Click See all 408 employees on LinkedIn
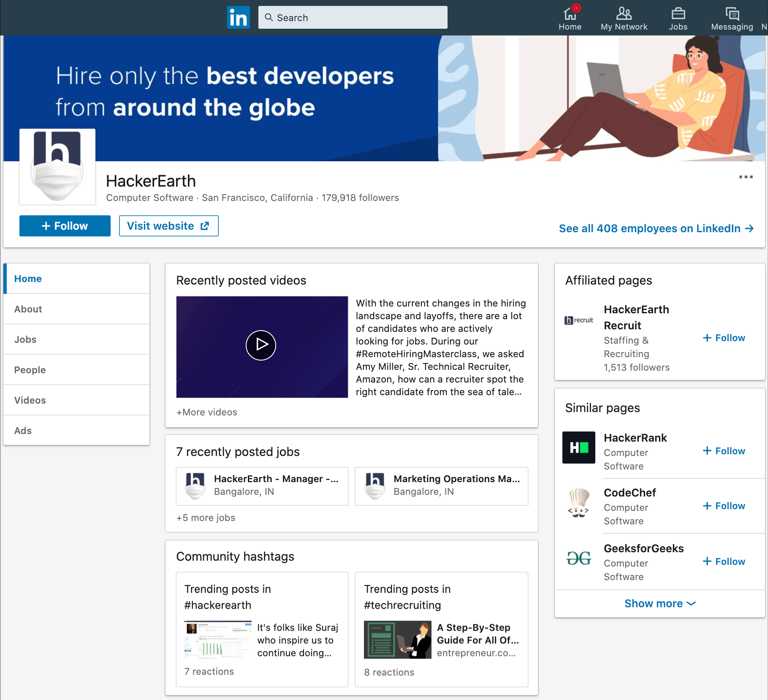768x700 pixels. [x=657, y=228]
